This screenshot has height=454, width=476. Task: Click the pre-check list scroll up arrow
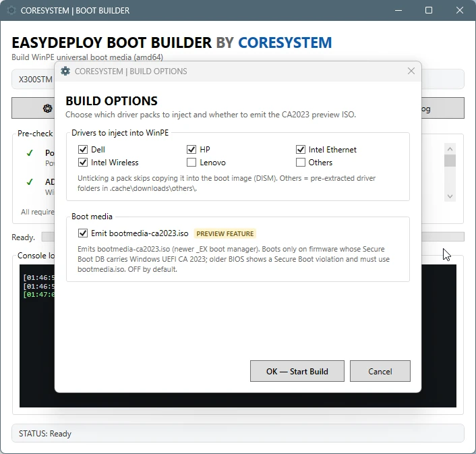point(450,149)
